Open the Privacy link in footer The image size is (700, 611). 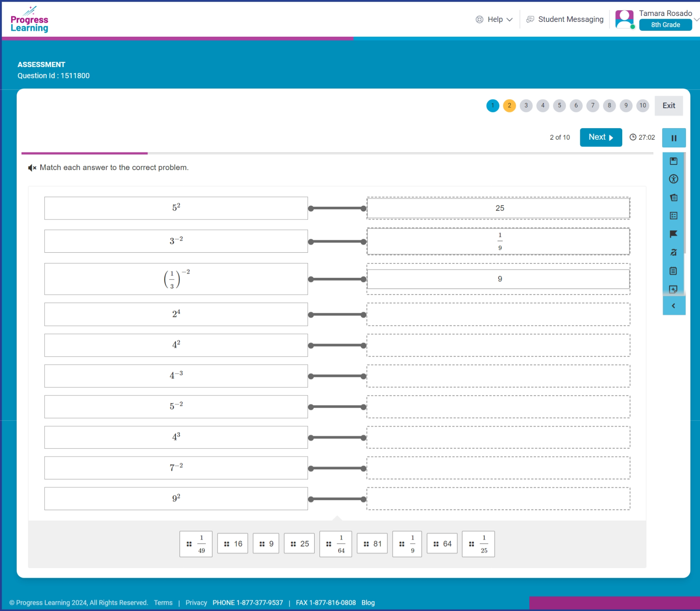point(196,603)
